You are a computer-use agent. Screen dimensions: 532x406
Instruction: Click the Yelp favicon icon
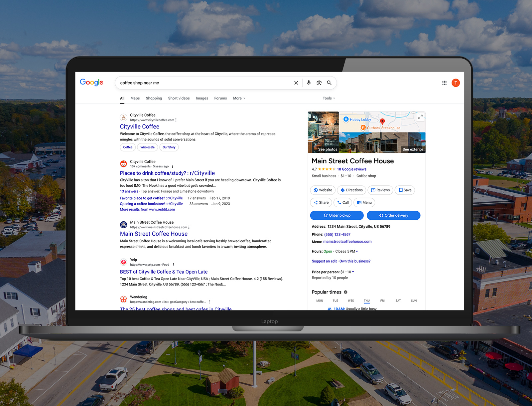click(x=123, y=262)
